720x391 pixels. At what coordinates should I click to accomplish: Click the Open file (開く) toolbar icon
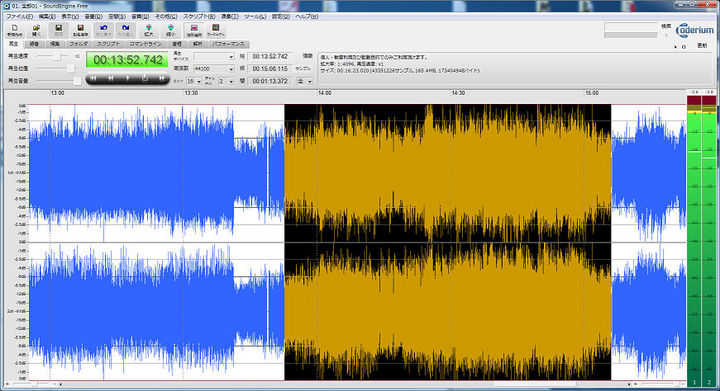[36, 30]
